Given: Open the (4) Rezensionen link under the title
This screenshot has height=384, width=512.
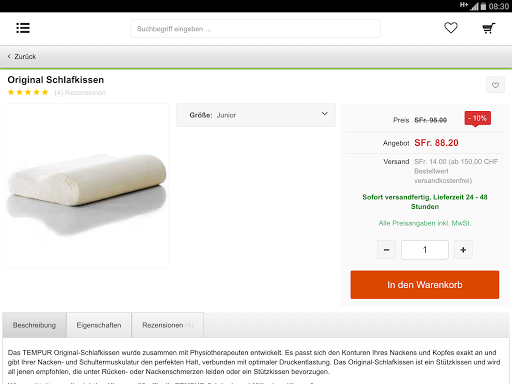Looking at the screenshot, I should [80, 93].
